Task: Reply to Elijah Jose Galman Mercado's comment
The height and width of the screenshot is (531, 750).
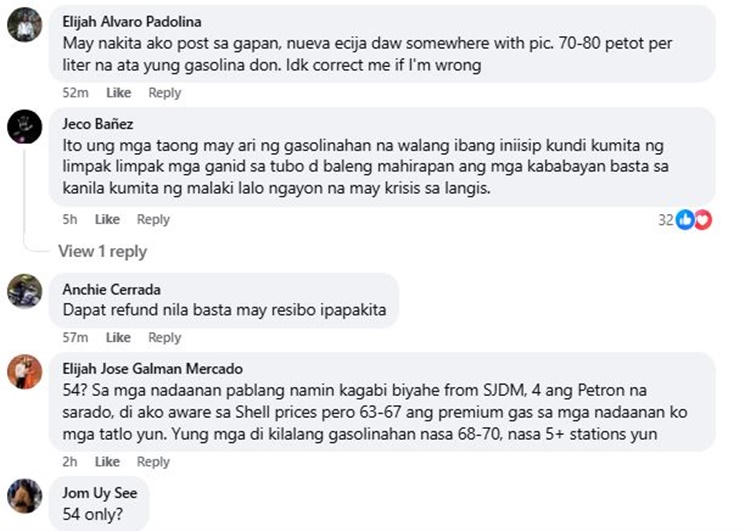Action: click(x=153, y=462)
